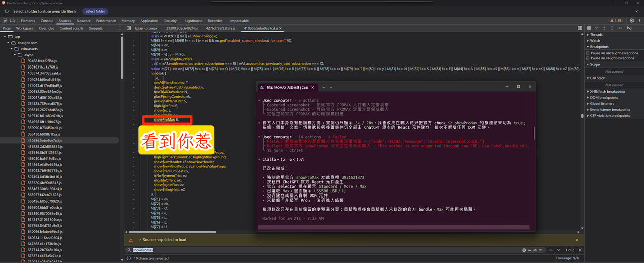Expand DOM breakpoints section
Viewport: 644px width, 263px height.
(602, 97)
